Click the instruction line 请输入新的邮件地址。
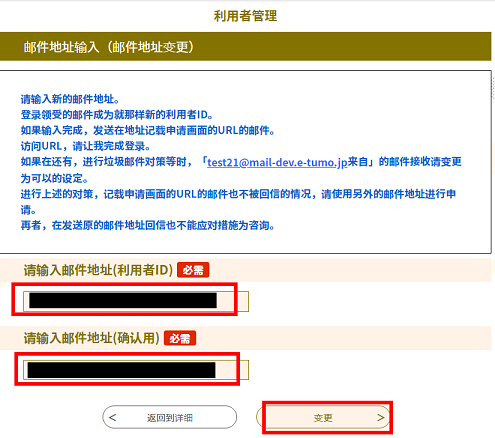The height and width of the screenshot is (438, 495). pos(70,99)
